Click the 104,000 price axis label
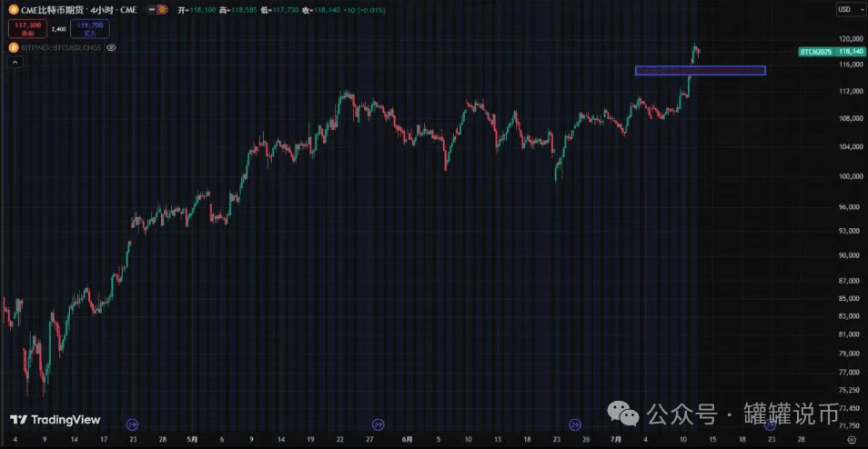The width and height of the screenshot is (868, 449). pyautogui.click(x=852, y=147)
